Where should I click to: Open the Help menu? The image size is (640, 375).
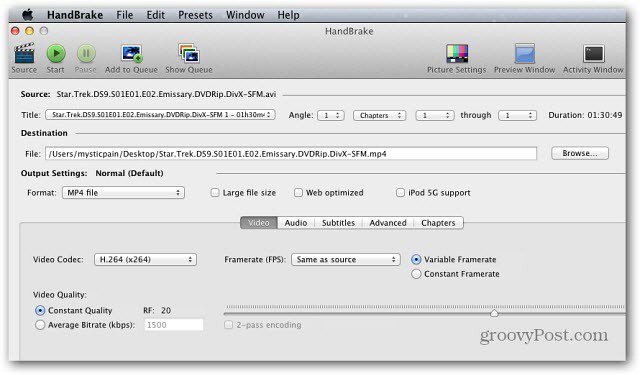[x=288, y=15]
